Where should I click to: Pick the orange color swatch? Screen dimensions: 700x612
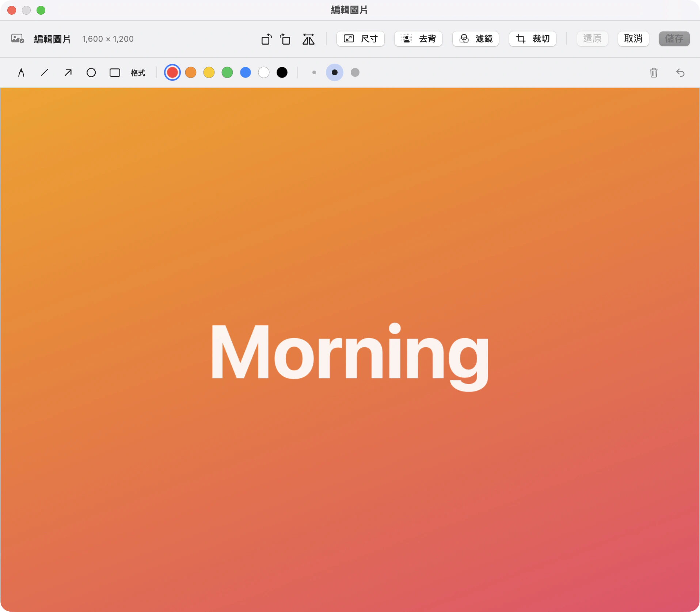tap(191, 72)
